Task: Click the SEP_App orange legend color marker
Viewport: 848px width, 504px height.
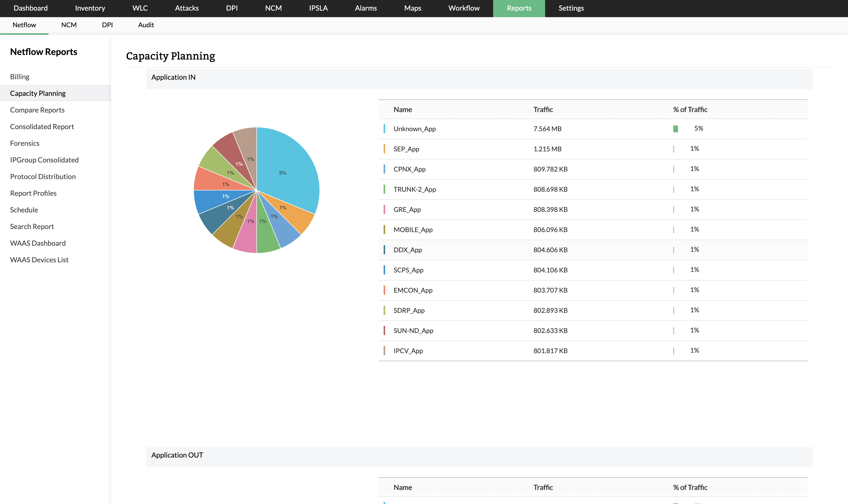Action: click(x=384, y=149)
